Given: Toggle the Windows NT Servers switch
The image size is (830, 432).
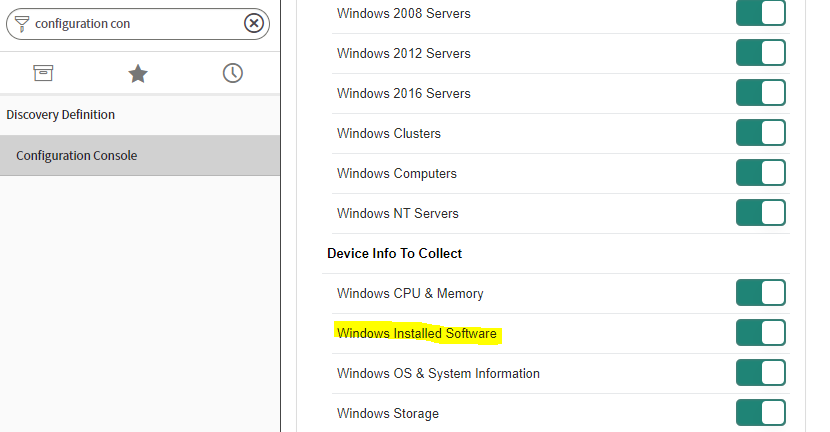Looking at the screenshot, I should tap(761, 213).
